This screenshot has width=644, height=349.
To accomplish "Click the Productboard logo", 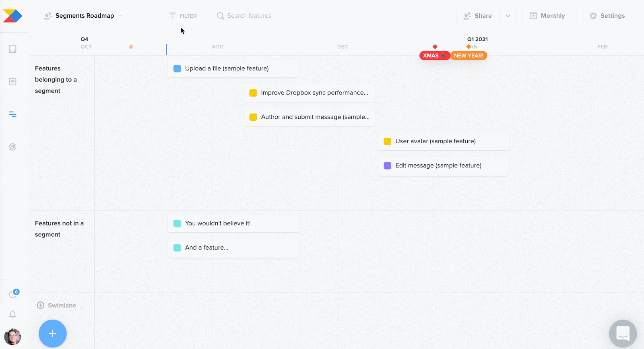I will tap(12, 16).
